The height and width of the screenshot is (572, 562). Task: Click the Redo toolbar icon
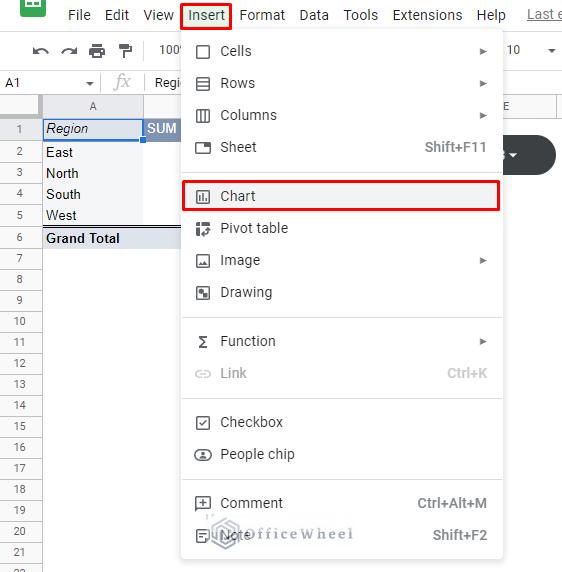click(69, 51)
